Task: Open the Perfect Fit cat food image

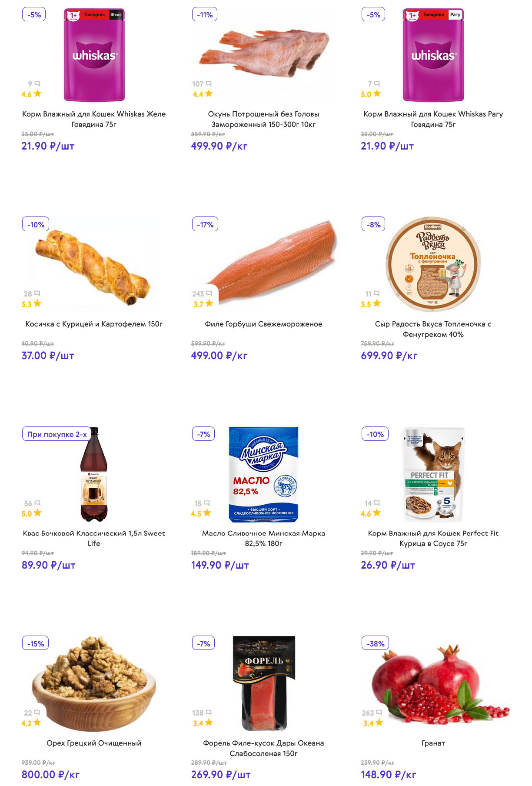Action: pyautogui.click(x=433, y=474)
